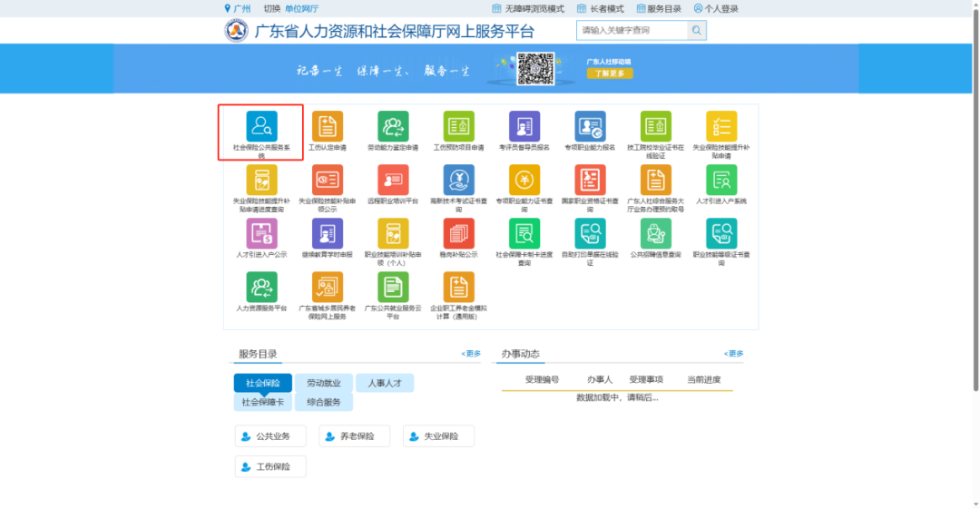Click the 广州 location link
The width and height of the screenshot is (980, 509).
tap(238, 9)
